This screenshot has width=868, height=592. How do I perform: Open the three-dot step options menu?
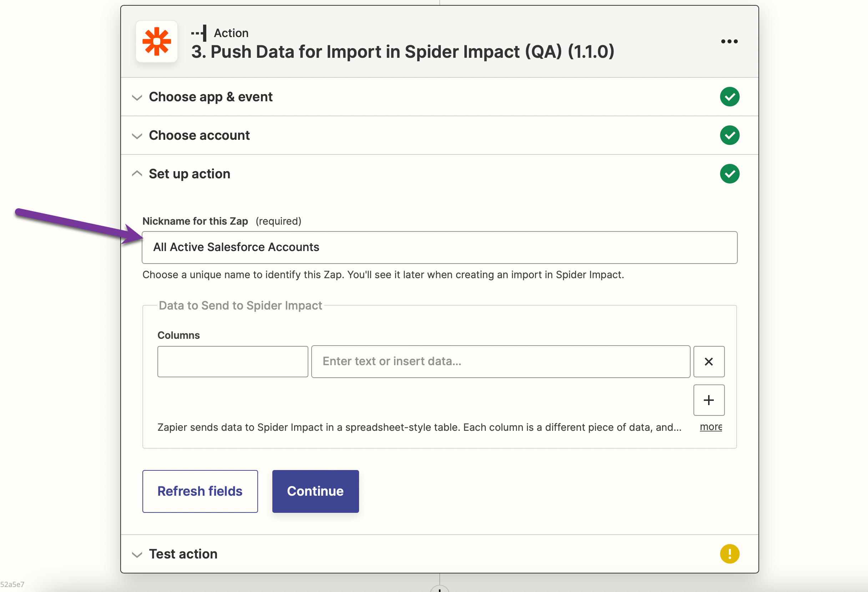[729, 41]
